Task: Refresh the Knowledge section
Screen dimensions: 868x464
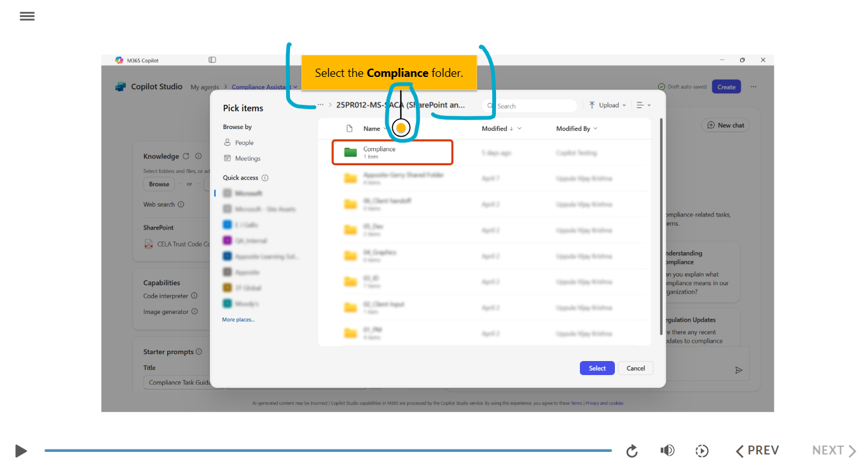Action: pyautogui.click(x=186, y=156)
